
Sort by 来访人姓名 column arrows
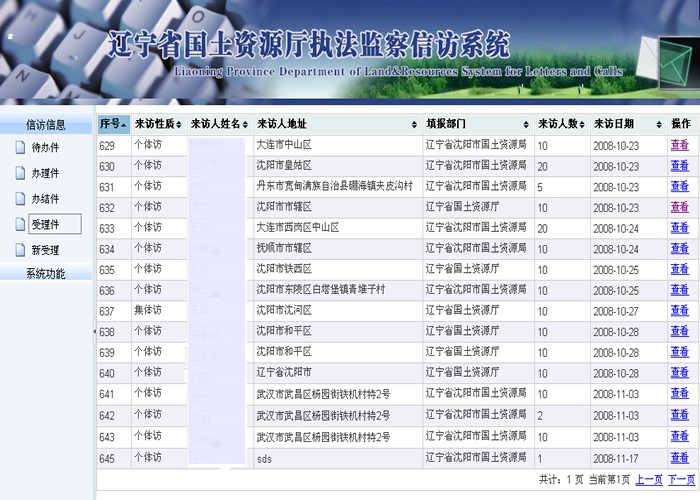[245, 125]
